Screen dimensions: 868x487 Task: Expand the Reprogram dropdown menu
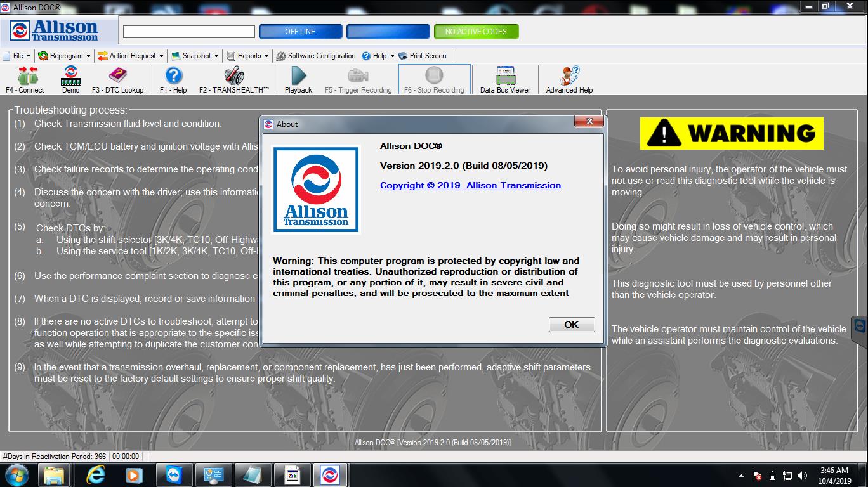65,56
